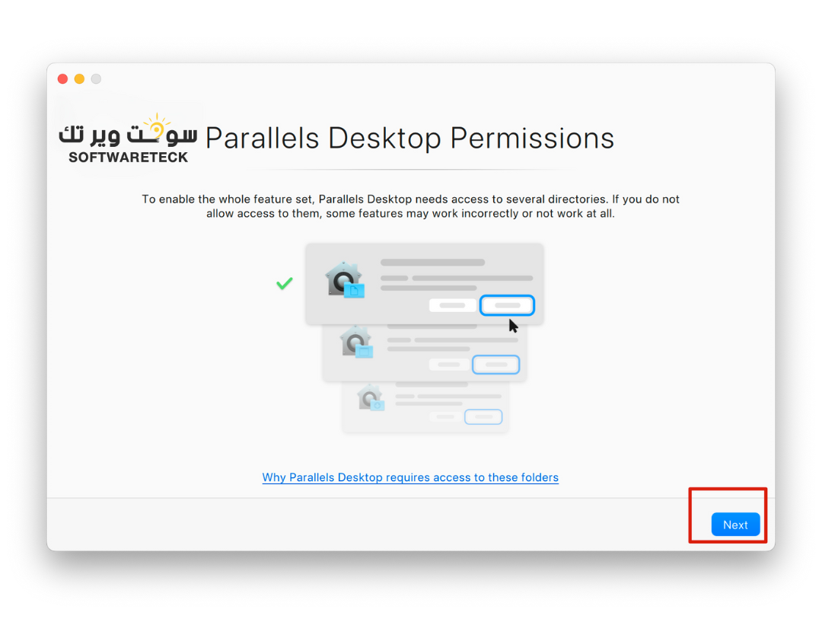Click the middle card's security folder icon
The width and height of the screenshot is (822, 644).
click(x=356, y=343)
